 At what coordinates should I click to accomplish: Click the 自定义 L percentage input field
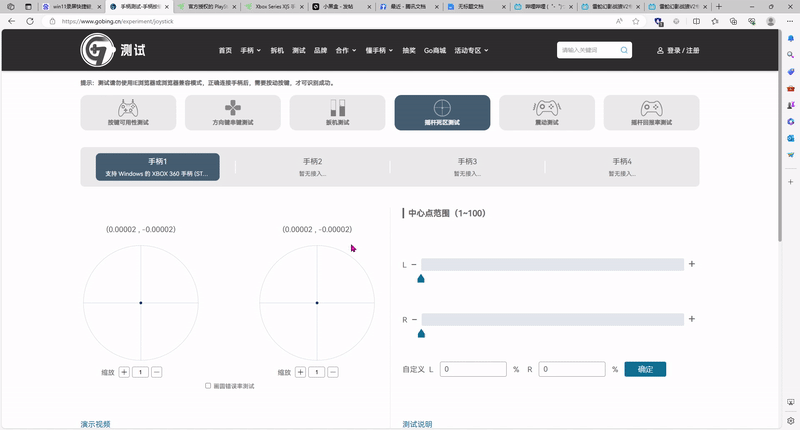click(473, 369)
